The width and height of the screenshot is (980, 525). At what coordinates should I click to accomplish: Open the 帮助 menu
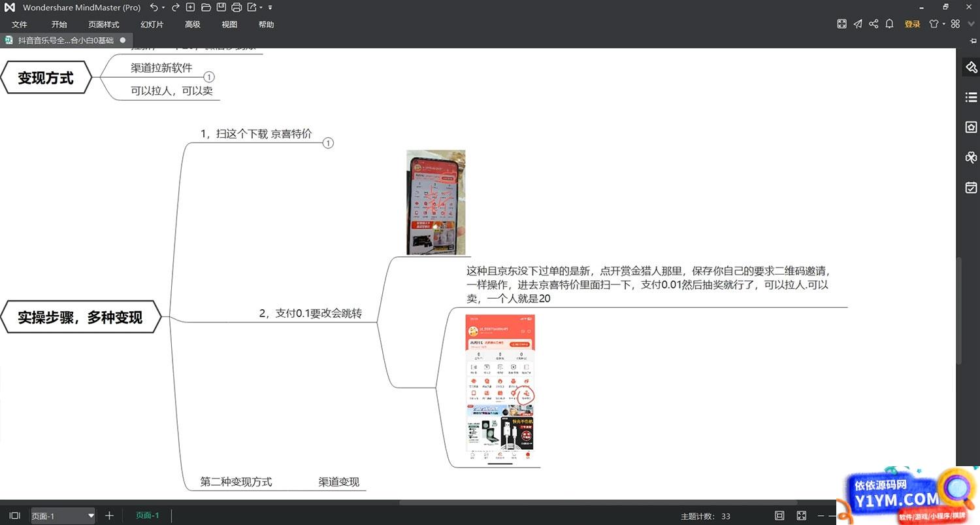click(266, 24)
